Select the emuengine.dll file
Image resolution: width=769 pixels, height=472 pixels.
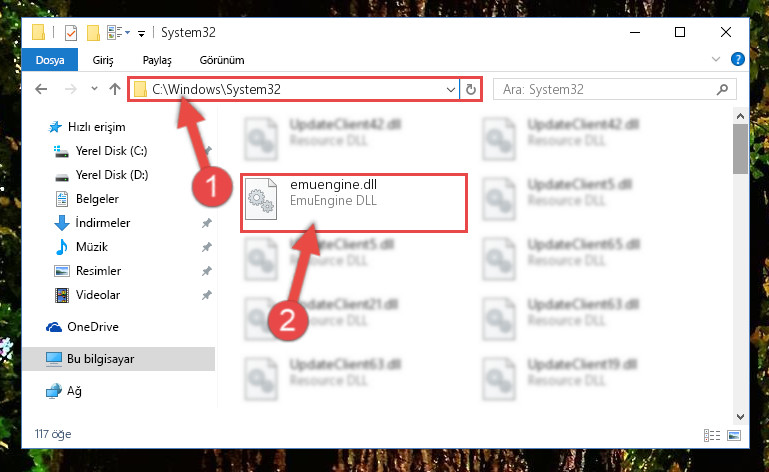coord(354,203)
